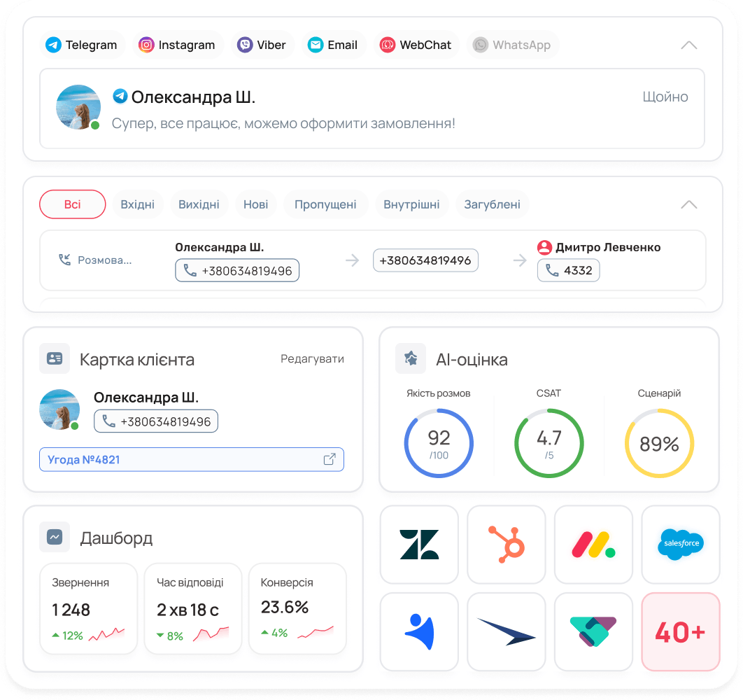Viewport: 743px width, 700px height.
Task: Click the client card icon
Action: point(55,358)
